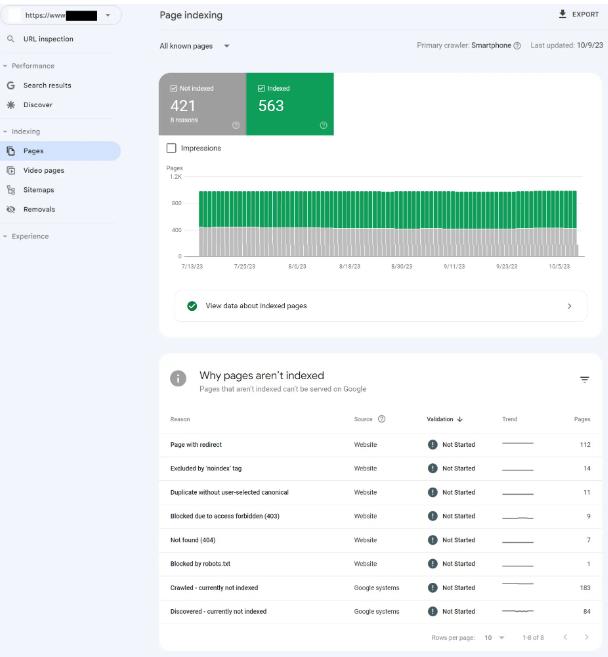608x657 pixels.
Task: Open Discovered - currently not indexed row
Action: click(x=380, y=612)
